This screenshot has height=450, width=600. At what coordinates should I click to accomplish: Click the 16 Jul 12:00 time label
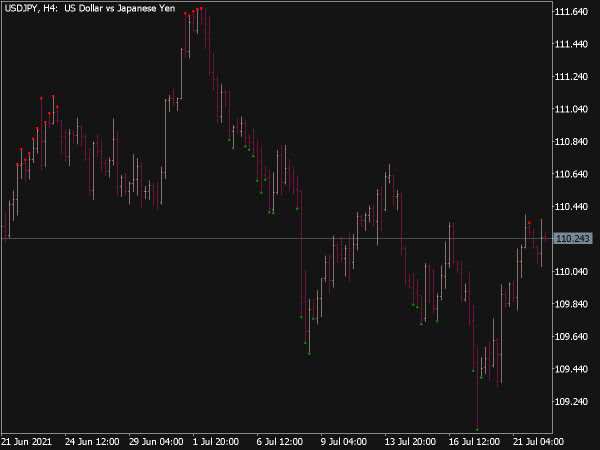(x=474, y=442)
